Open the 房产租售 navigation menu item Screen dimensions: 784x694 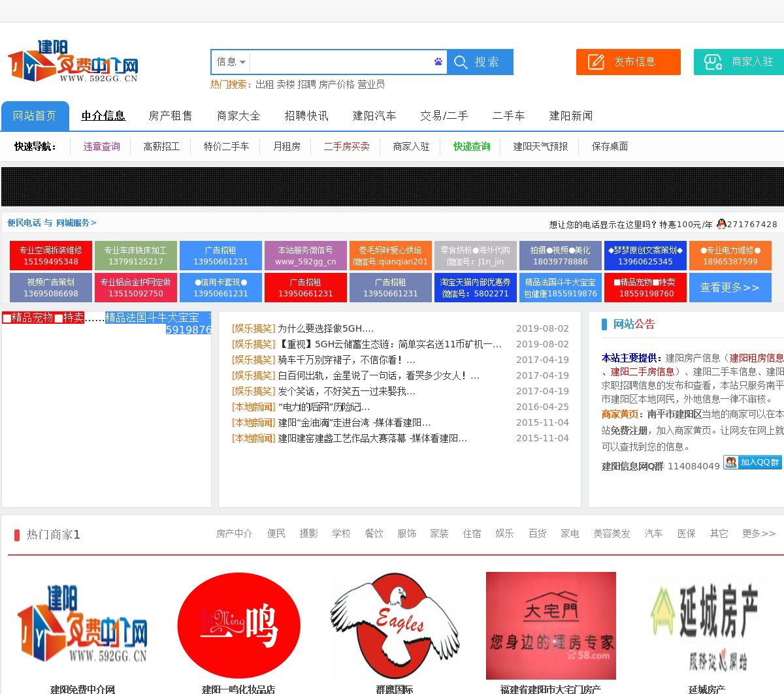coord(171,116)
